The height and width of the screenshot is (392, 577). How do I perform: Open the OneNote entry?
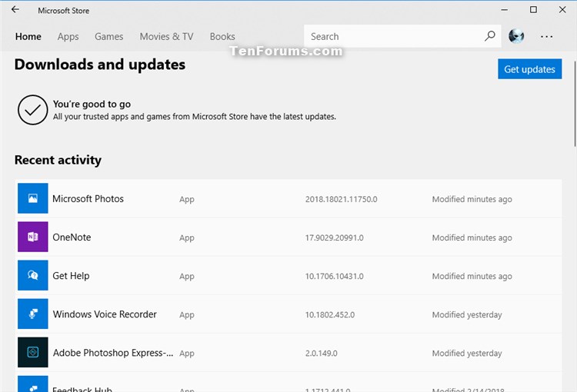pyautogui.click(x=289, y=238)
